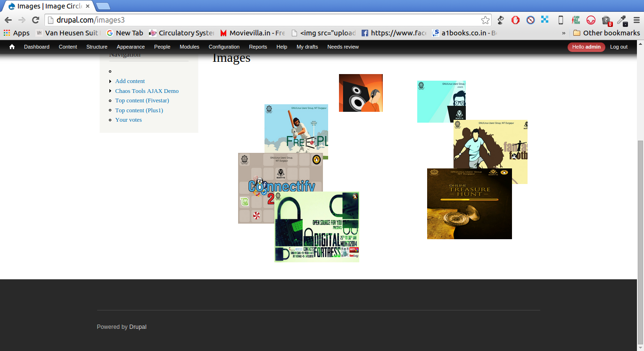Open the Chaos Tools AJAX Demo link

click(147, 91)
